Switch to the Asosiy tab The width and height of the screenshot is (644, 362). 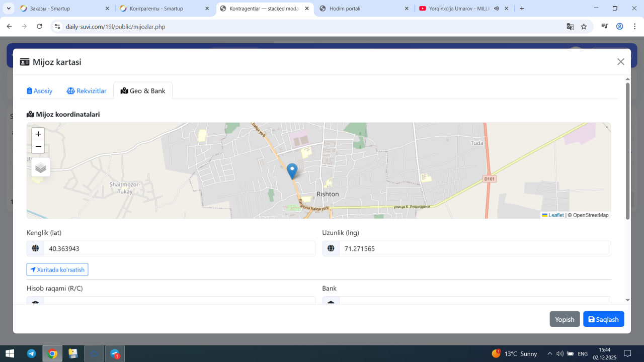(x=40, y=91)
